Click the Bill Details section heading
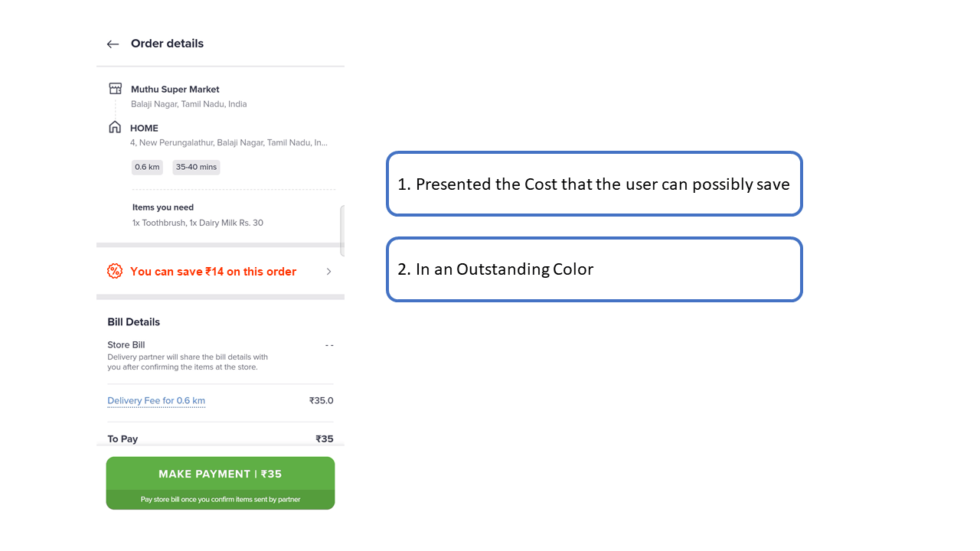Screen dimensions: 980x551 pyautogui.click(x=134, y=322)
